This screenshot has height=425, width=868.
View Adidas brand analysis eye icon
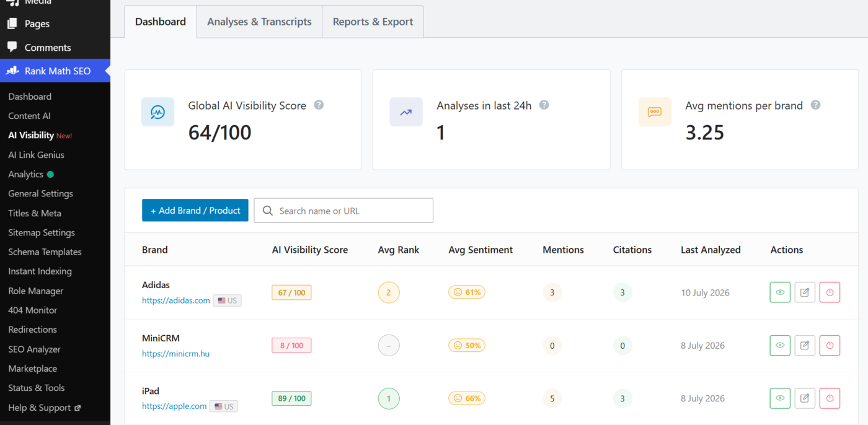tap(780, 292)
